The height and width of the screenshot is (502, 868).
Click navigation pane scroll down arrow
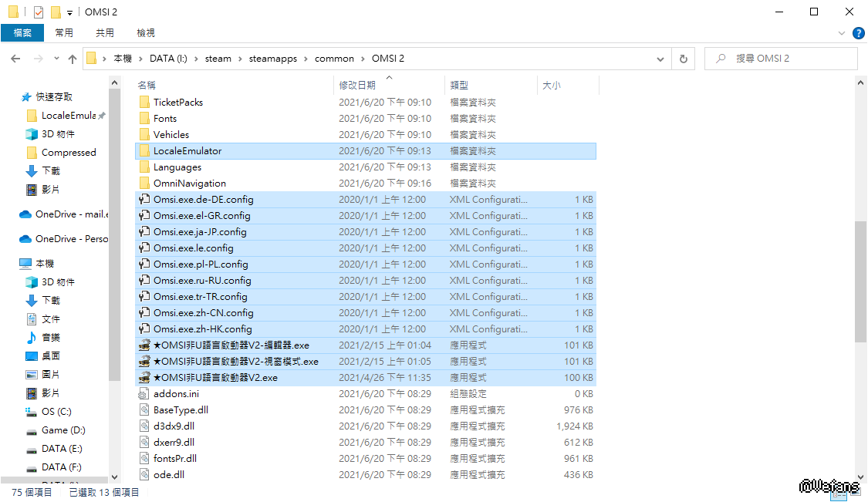(x=115, y=477)
